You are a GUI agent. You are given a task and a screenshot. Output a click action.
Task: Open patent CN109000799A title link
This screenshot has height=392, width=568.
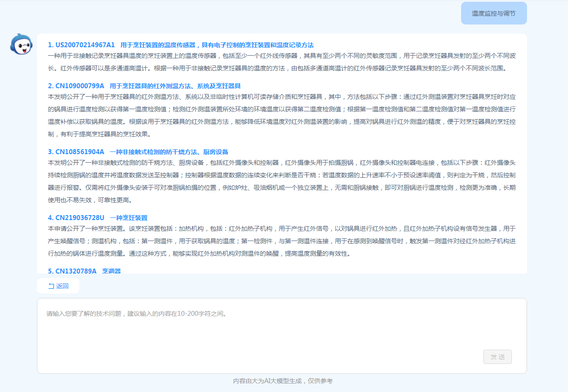(x=144, y=86)
